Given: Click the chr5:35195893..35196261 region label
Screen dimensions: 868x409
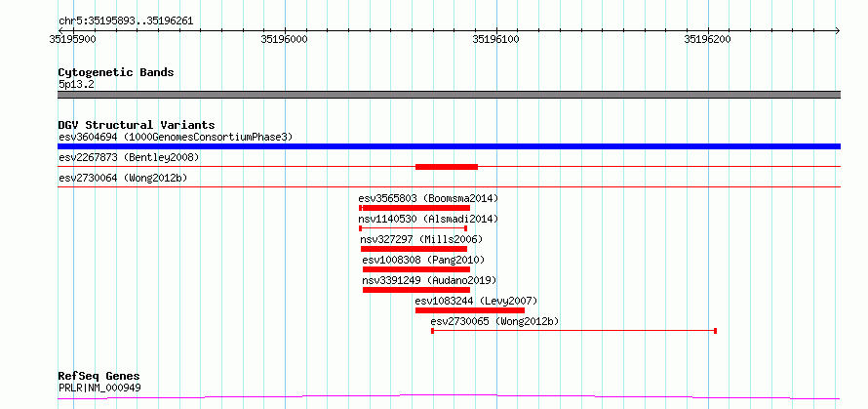Looking at the screenshot, I should click(x=126, y=21).
